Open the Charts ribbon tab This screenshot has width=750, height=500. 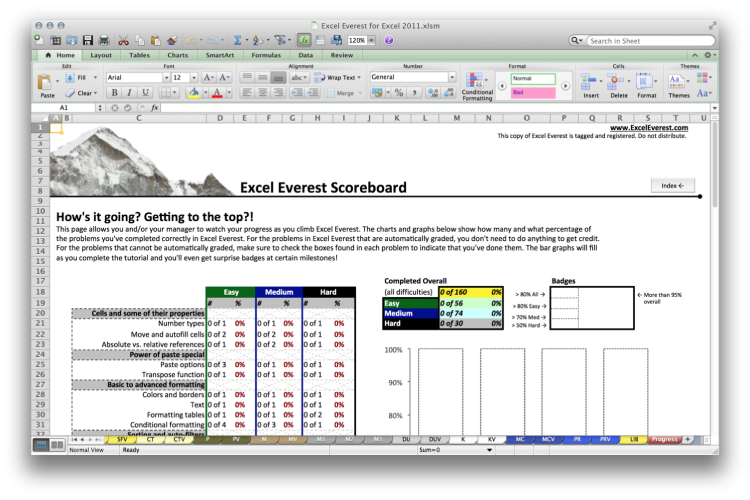(x=177, y=55)
